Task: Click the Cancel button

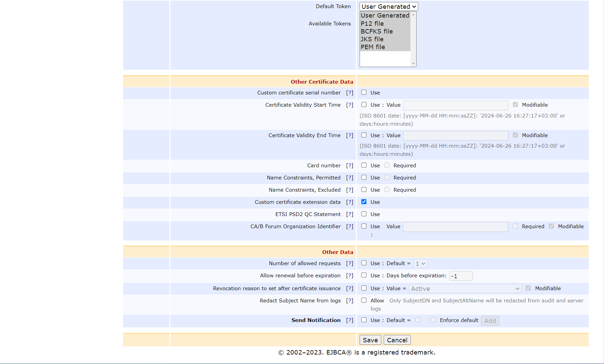Action: pos(397,340)
